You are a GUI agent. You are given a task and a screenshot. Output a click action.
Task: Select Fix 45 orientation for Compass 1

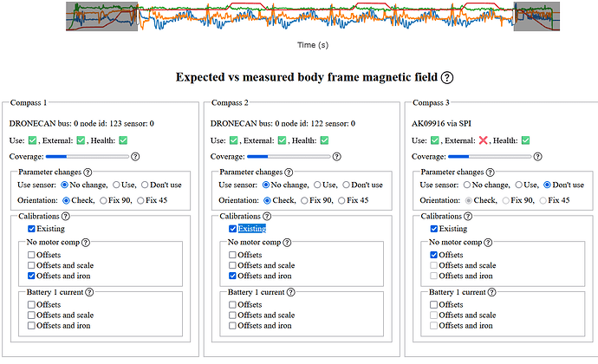140,200
